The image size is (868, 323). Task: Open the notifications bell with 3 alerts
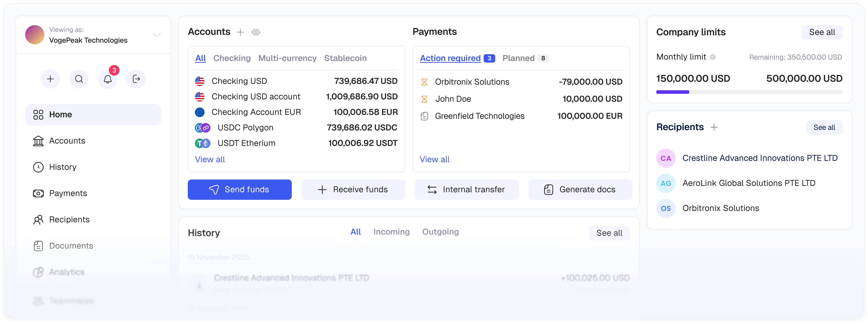(108, 79)
